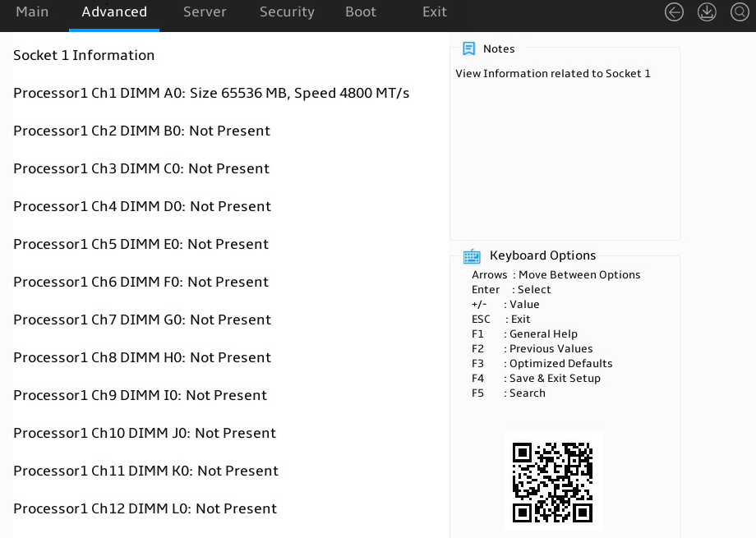The height and width of the screenshot is (538, 756).
Task: Select Processor1 Ch10 DIMM J0 row
Action: [145, 434]
